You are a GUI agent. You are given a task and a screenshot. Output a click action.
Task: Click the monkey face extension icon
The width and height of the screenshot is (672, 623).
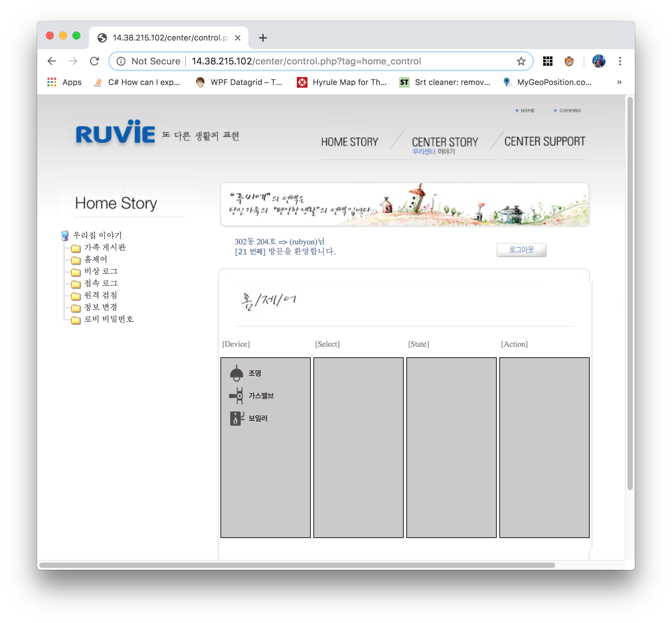pyautogui.click(x=569, y=61)
